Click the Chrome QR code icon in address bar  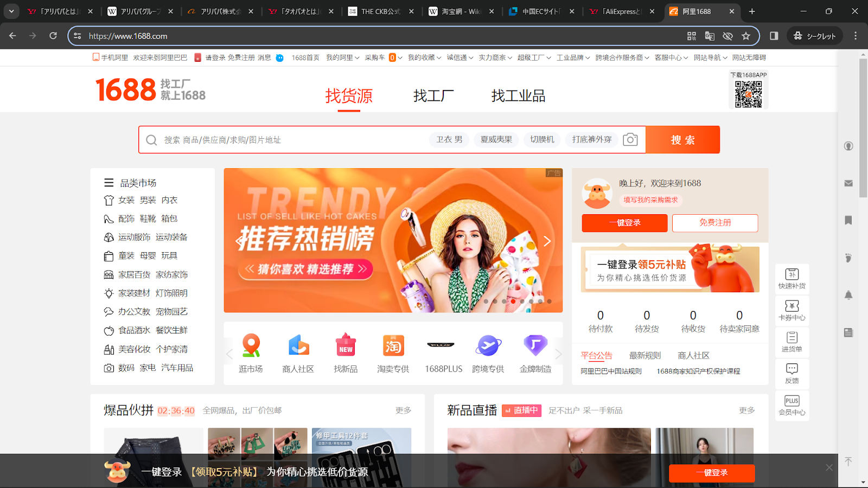(x=692, y=36)
